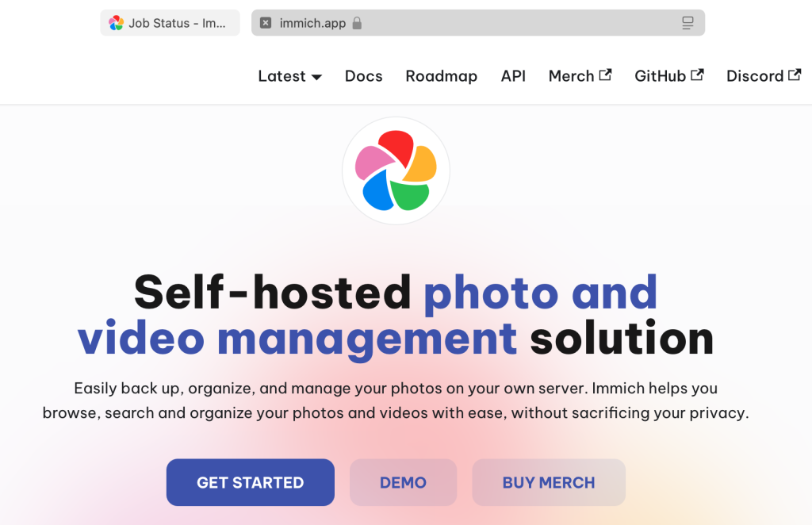
Task: Open the Docs navigation item
Action: click(363, 76)
